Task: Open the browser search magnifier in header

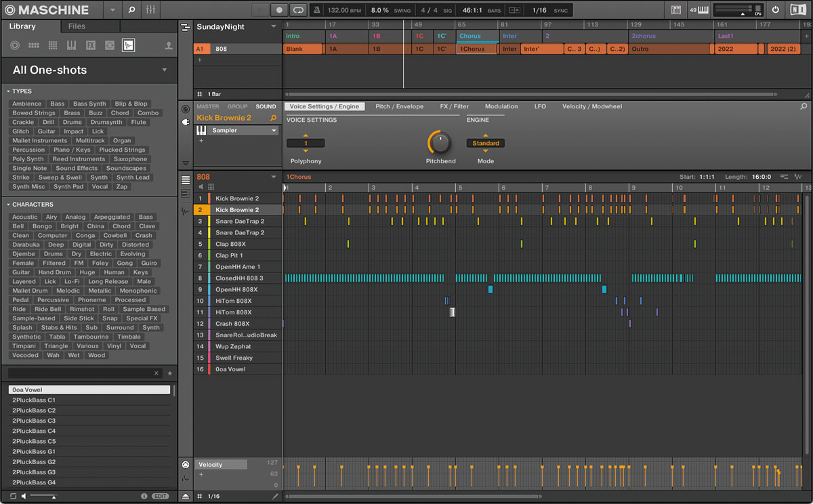Action: coord(131,9)
